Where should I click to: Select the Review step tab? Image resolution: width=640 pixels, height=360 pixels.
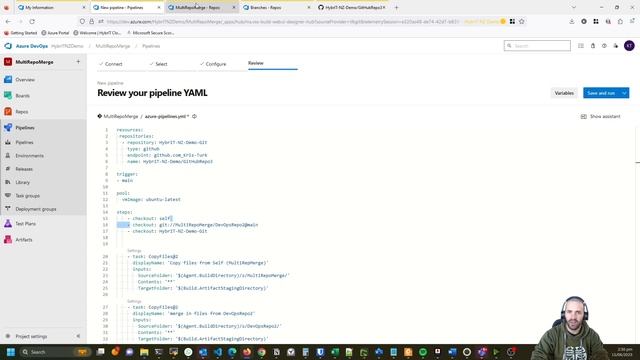[x=256, y=63]
